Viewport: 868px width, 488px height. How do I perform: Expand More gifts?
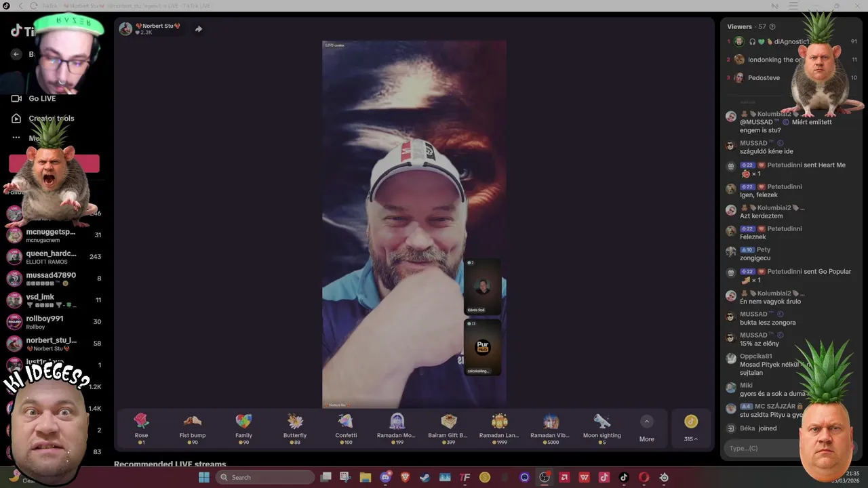(x=647, y=429)
